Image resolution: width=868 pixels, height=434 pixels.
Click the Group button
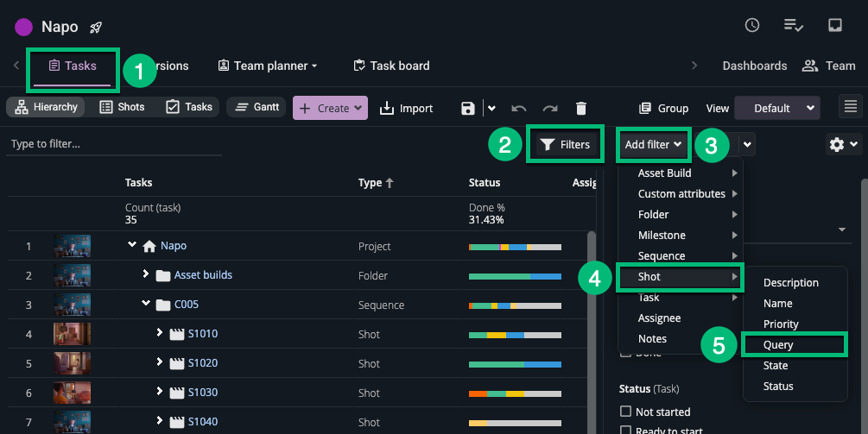663,109
